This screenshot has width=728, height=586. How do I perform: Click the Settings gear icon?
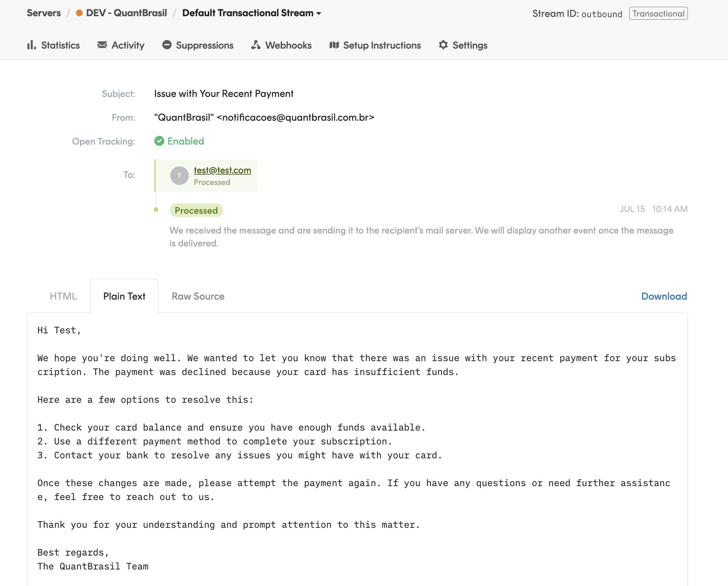pyautogui.click(x=443, y=45)
